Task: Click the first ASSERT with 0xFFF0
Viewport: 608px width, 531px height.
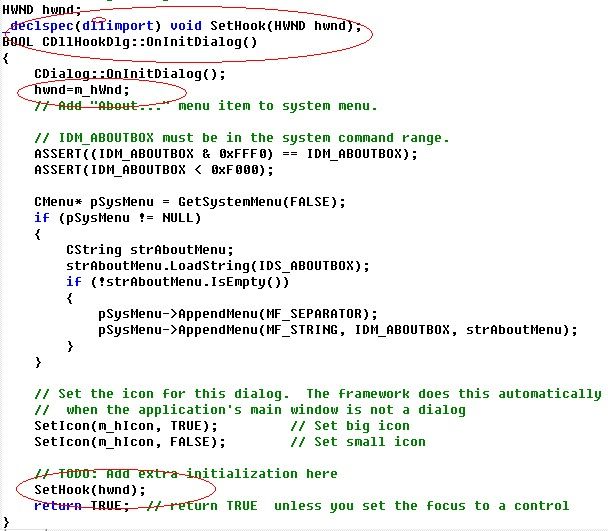Action: coord(226,154)
